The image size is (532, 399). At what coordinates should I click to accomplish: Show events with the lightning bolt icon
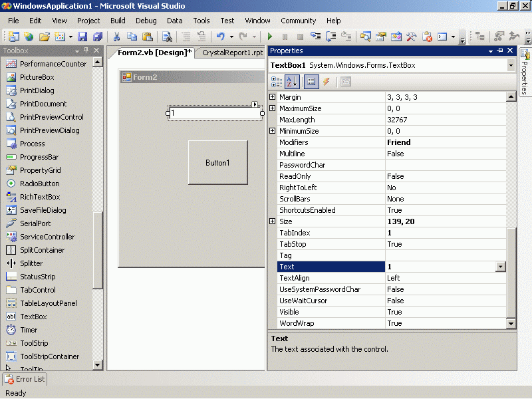click(327, 82)
